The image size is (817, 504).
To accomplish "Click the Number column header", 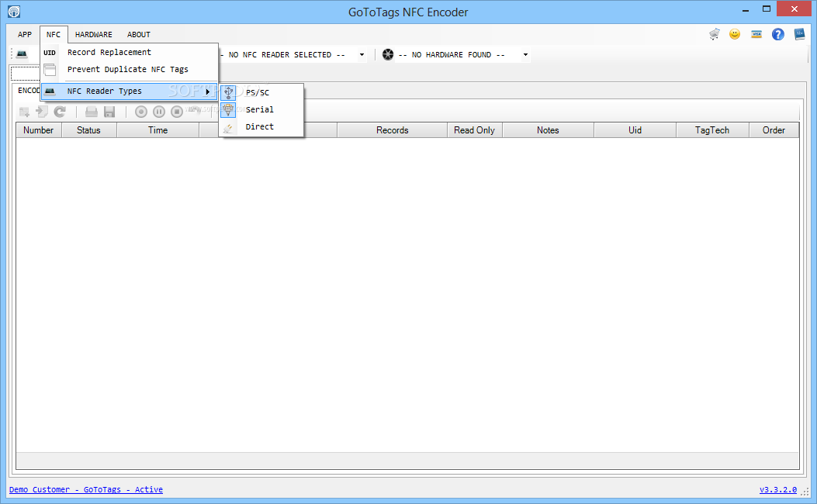I will 39,130.
